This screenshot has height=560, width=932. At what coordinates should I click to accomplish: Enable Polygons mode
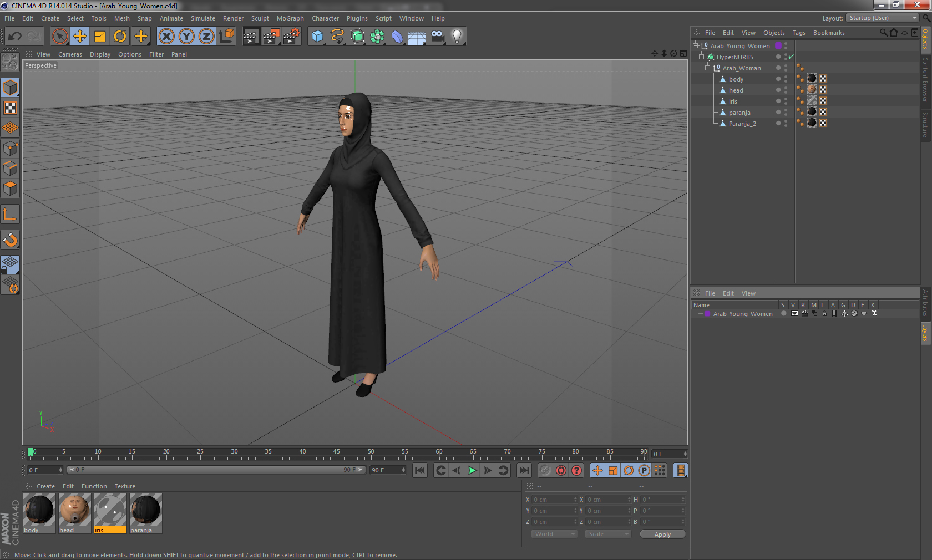(10, 189)
